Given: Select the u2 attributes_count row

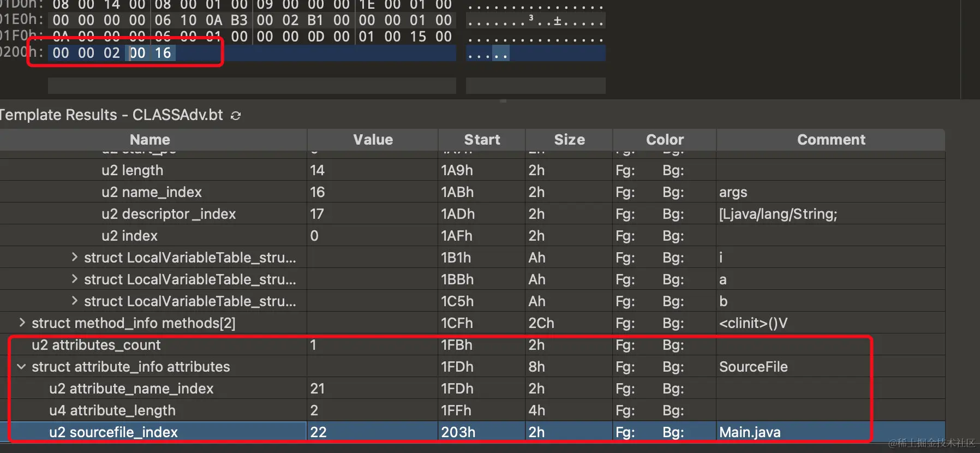Looking at the screenshot, I should pyautogui.click(x=473, y=345).
